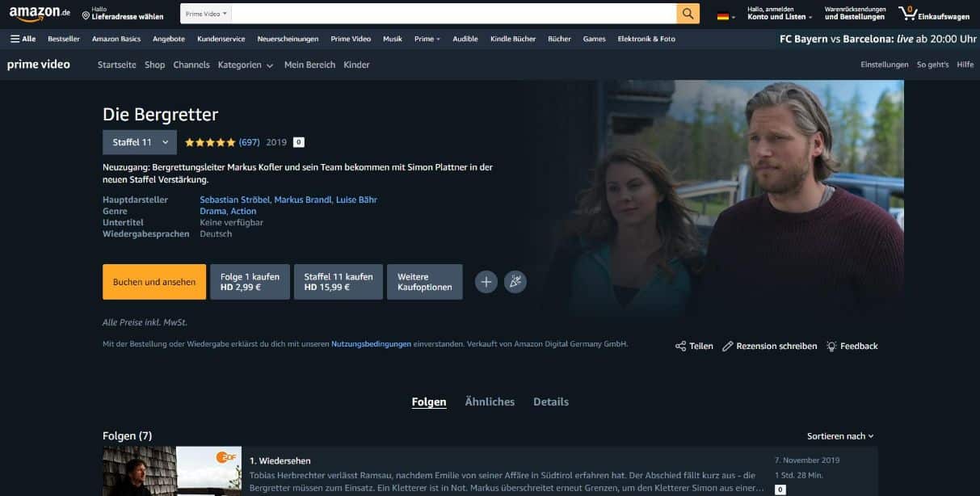
Task: Choose delivery address Lieferadresse wählen
Action: click(123, 14)
